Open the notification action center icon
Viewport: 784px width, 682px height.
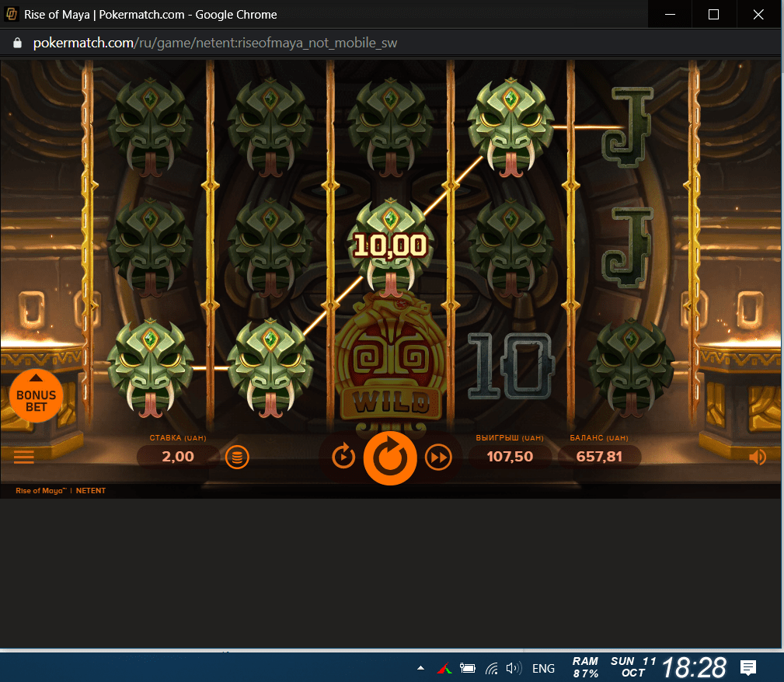(x=748, y=668)
